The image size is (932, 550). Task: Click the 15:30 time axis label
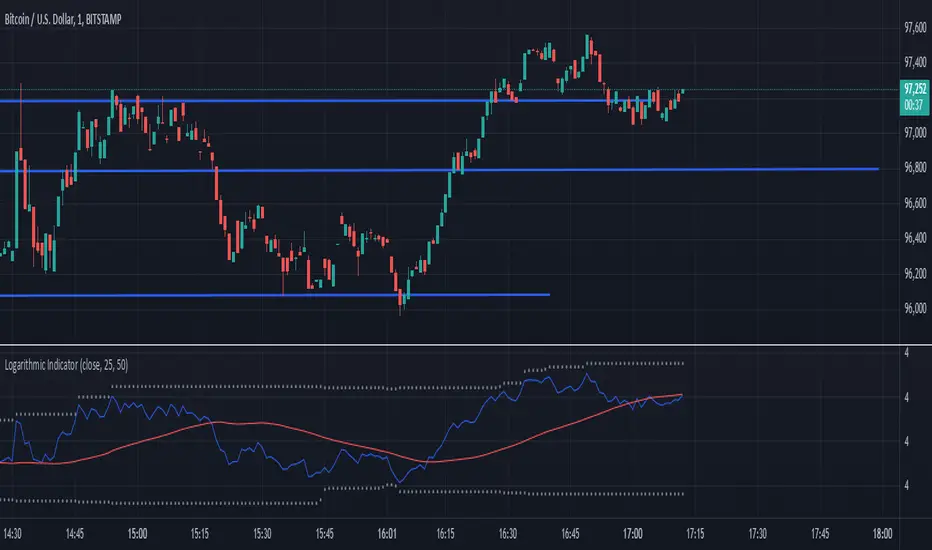tap(262, 533)
